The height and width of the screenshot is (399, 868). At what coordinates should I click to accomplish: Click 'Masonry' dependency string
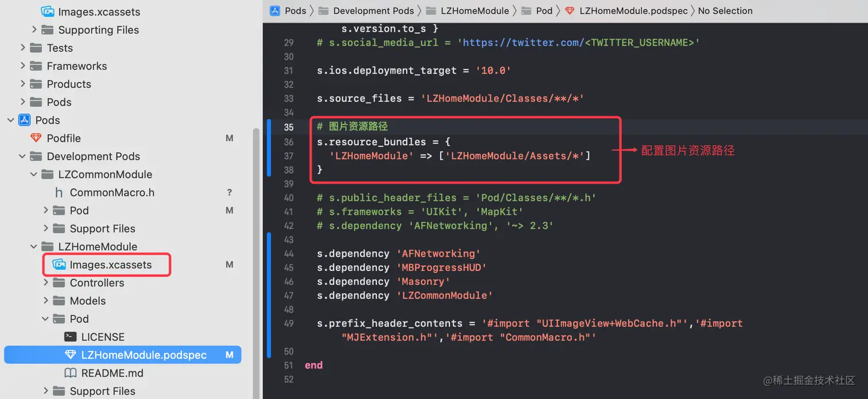(x=423, y=281)
